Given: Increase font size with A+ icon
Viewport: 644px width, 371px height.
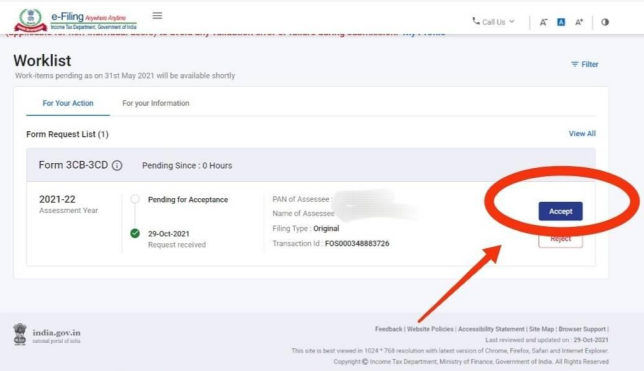Looking at the screenshot, I should click(579, 22).
